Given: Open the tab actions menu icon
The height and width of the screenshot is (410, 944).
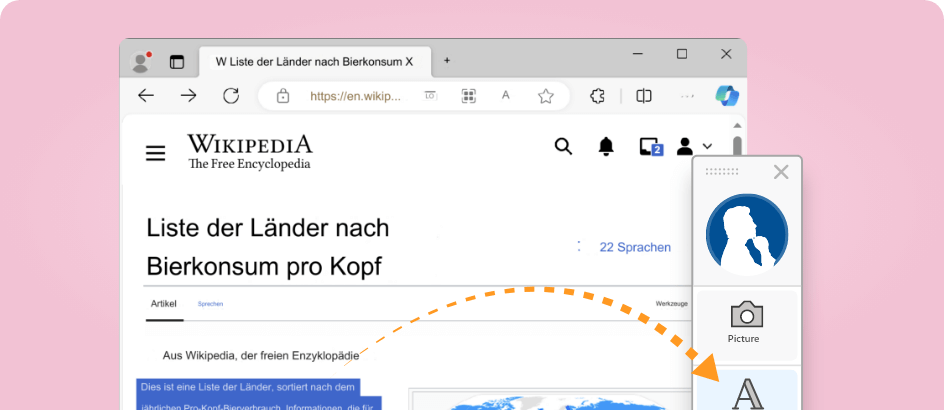Looking at the screenshot, I should point(176,62).
